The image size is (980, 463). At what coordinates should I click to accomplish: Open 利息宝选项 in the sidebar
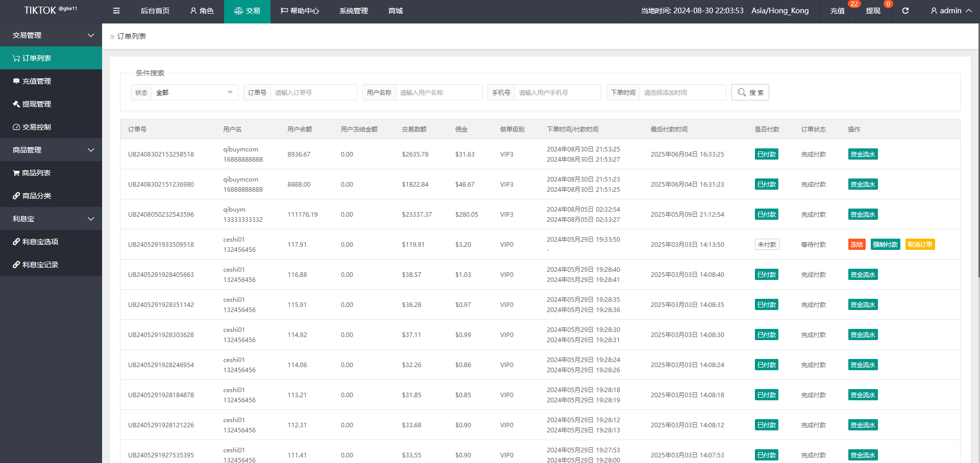click(x=40, y=242)
